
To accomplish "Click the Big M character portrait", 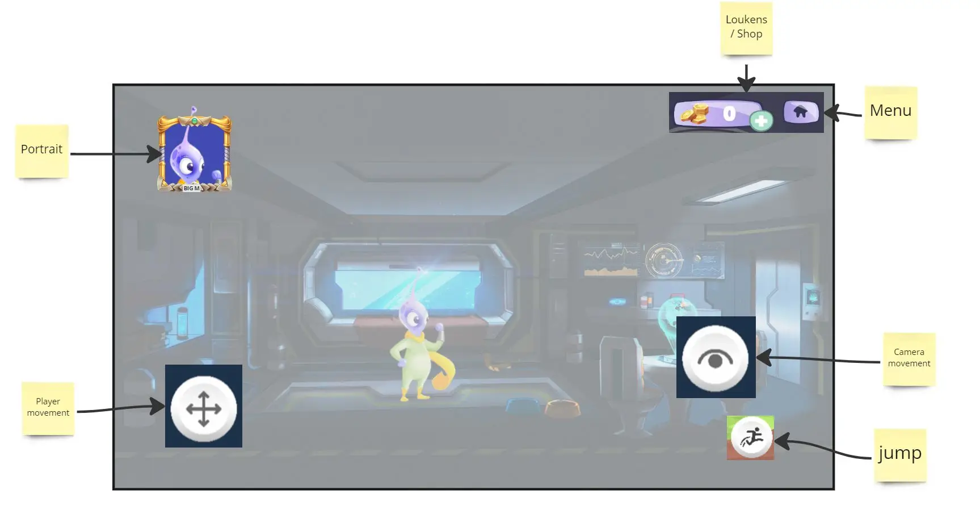I will [194, 154].
